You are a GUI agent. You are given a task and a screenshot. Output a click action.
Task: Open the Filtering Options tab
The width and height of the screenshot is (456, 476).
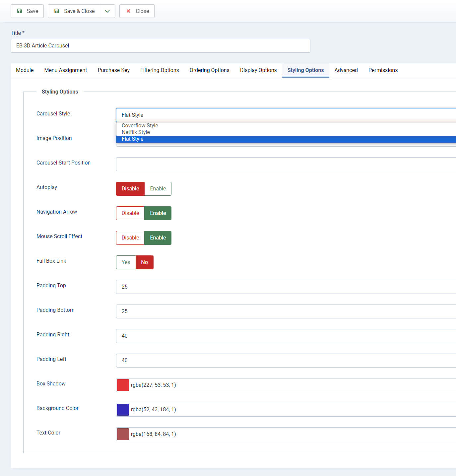(x=160, y=70)
